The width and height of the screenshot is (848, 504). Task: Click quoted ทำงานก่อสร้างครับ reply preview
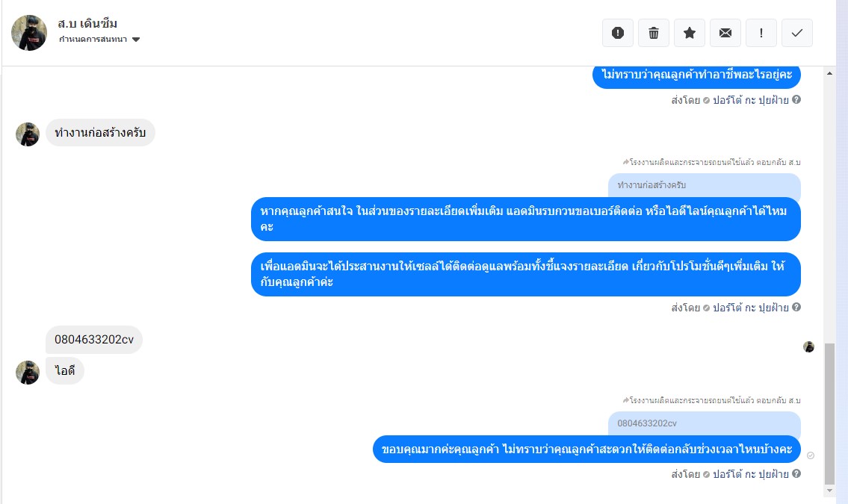[704, 185]
